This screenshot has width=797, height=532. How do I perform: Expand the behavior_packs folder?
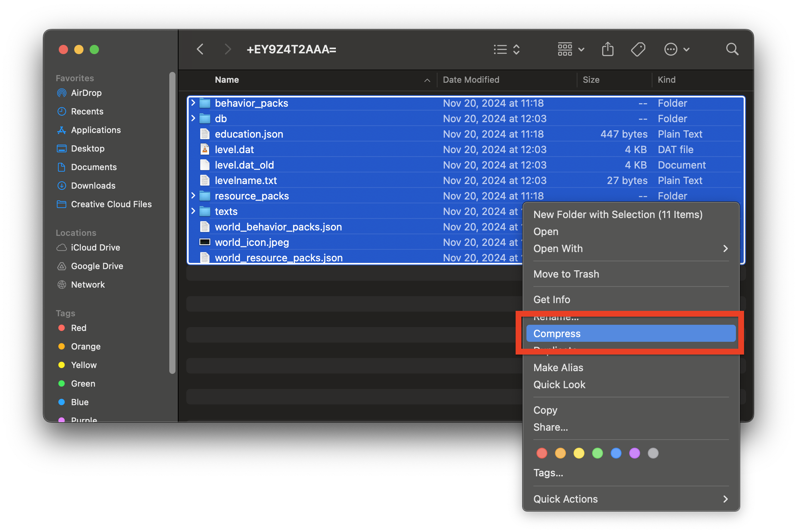(x=193, y=103)
